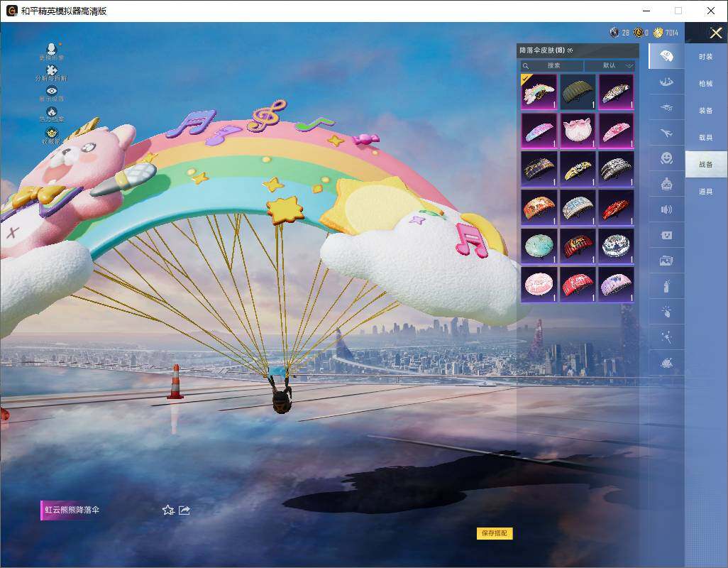Click the emulator logo in title bar
728x568 pixels.
[11, 11]
